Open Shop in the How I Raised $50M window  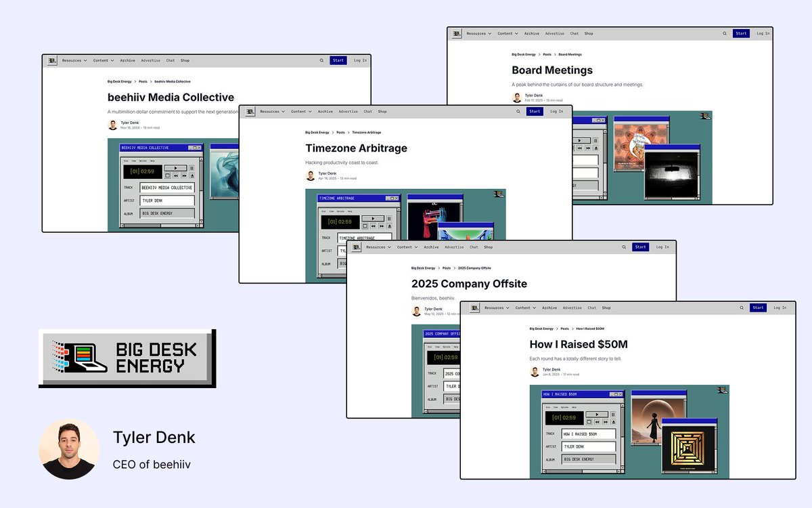pos(606,308)
